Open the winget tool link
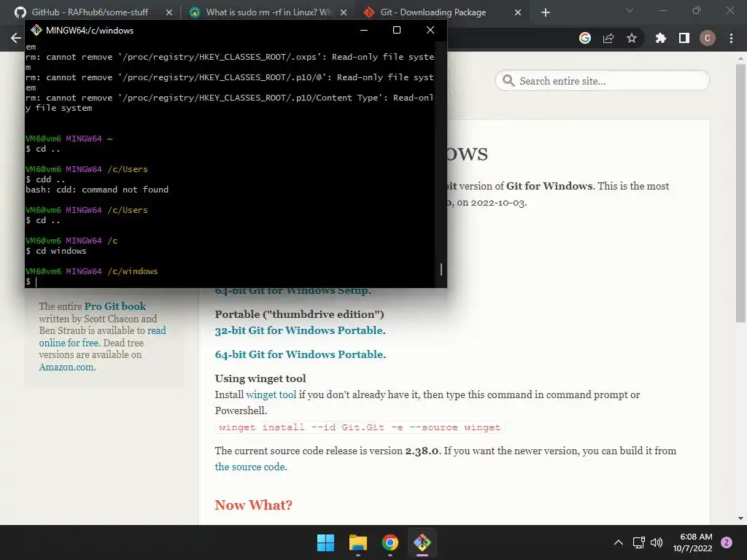This screenshot has height=560, width=747. coord(271,394)
